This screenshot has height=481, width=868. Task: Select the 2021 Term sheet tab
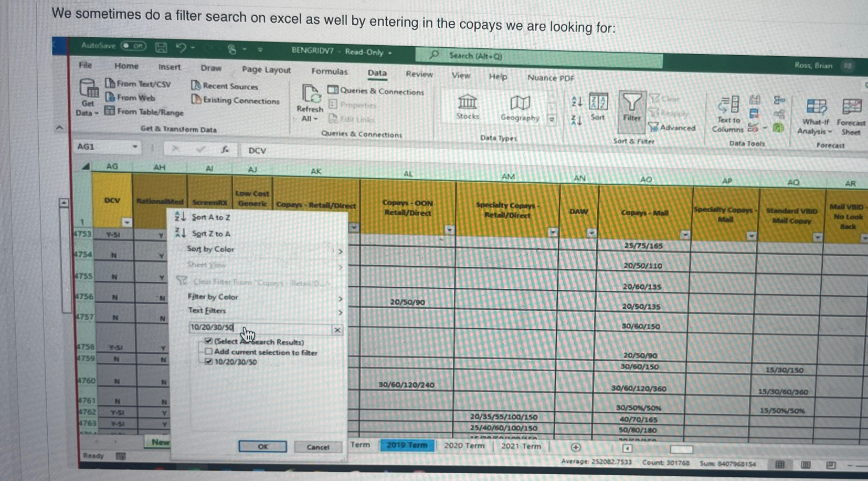coord(521,446)
